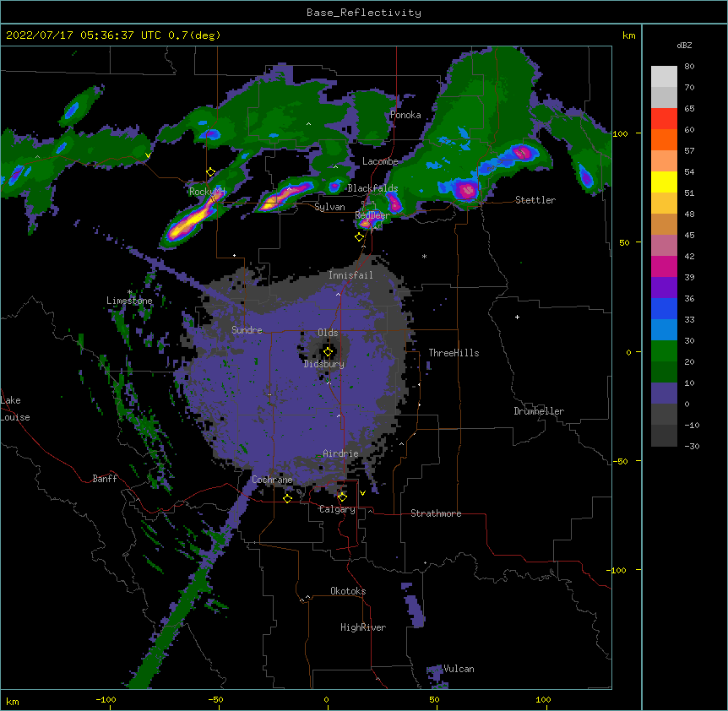
Task: Click the -50 tick on the bottom axis
Action: pyautogui.click(x=215, y=699)
